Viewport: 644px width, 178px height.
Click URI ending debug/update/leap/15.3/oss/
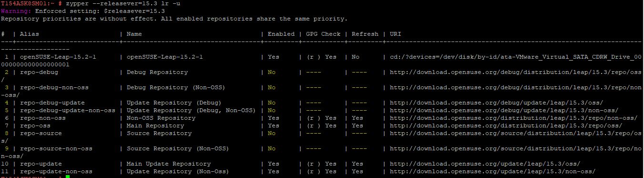pyautogui.click(x=496, y=103)
